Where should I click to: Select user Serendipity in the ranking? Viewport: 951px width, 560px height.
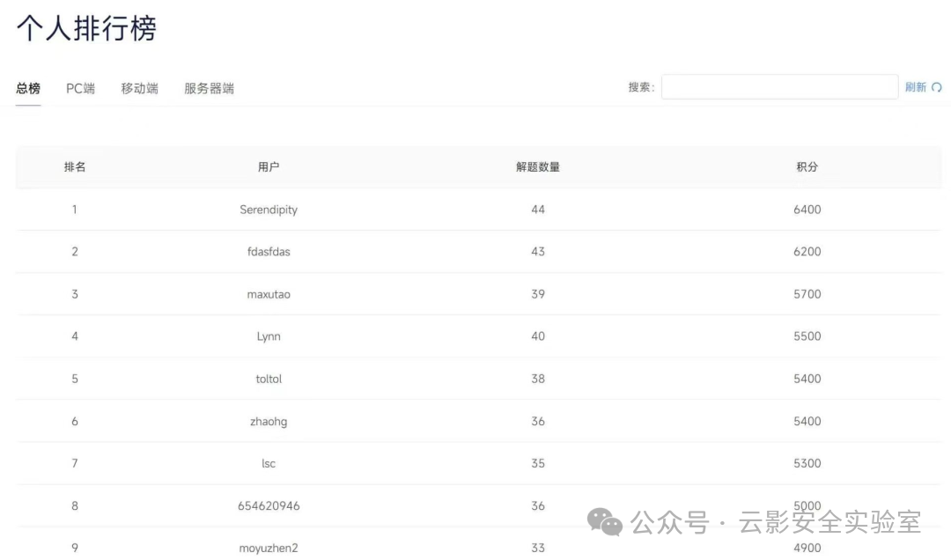tap(269, 210)
